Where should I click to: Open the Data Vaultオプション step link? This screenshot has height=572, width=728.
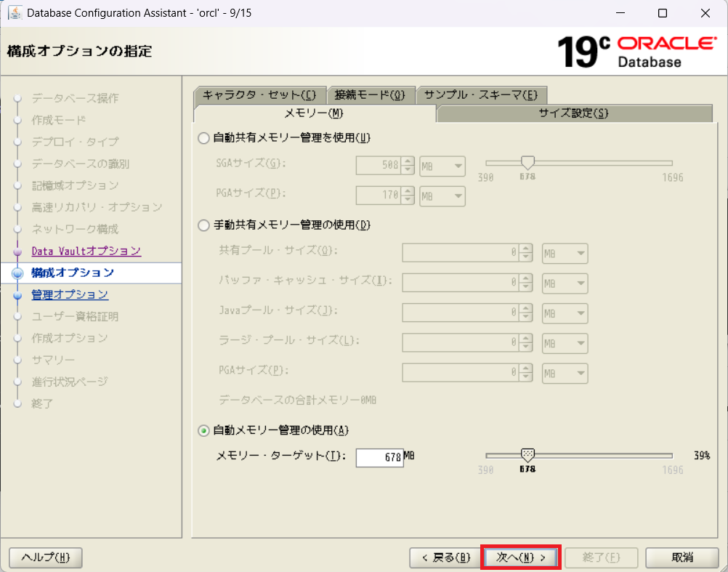(x=86, y=251)
